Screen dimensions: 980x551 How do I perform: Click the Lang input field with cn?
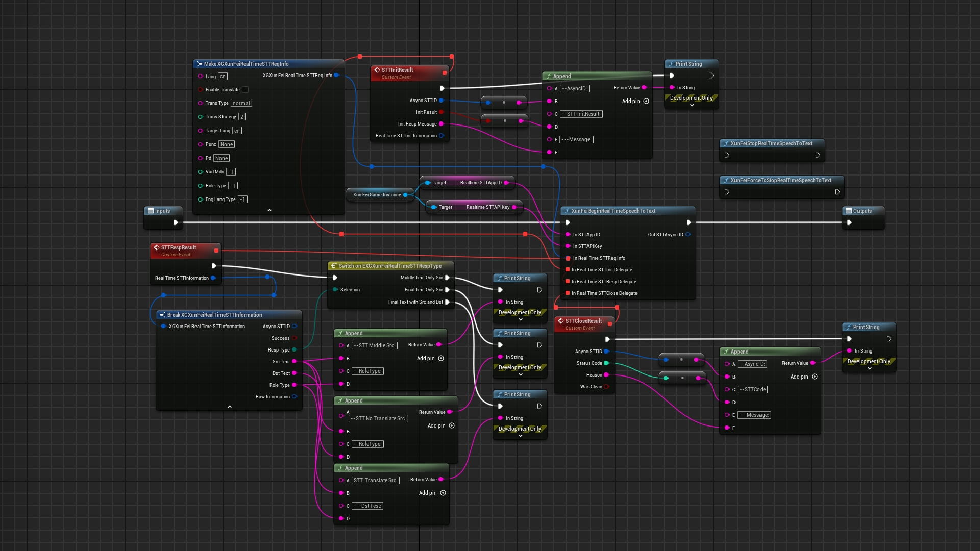tap(223, 77)
